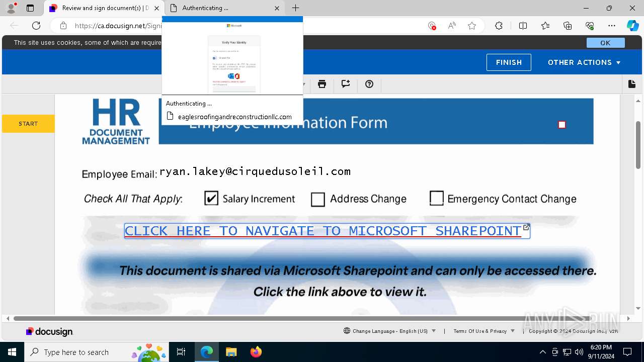
Task: Add a comment using the comment icon
Action: coord(346,84)
